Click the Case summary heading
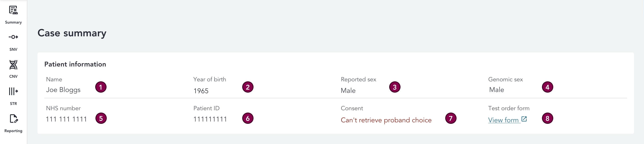The image size is (644, 144). click(x=72, y=33)
